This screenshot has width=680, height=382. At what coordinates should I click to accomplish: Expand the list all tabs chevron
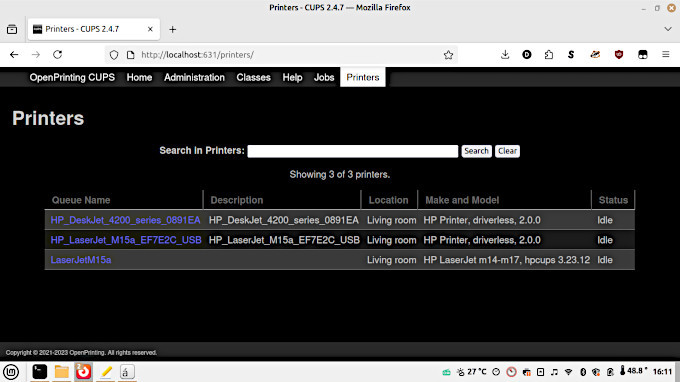coord(668,29)
